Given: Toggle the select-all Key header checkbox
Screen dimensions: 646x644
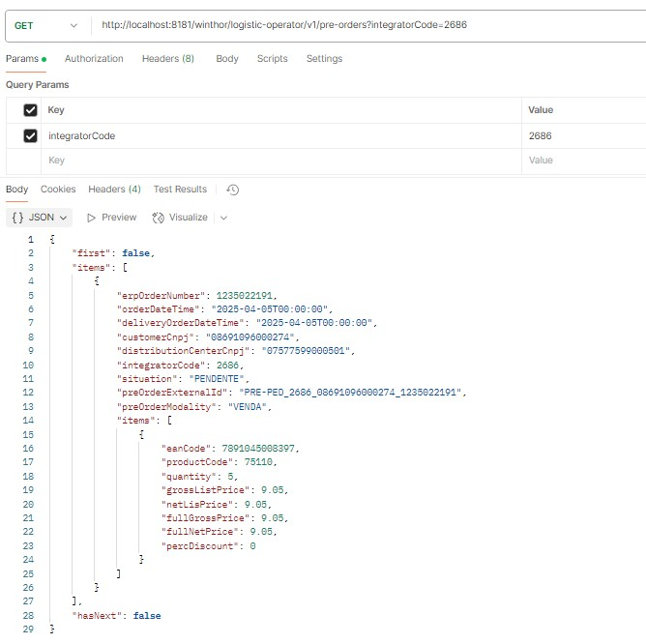Looking at the screenshot, I should [x=31, y=110].
